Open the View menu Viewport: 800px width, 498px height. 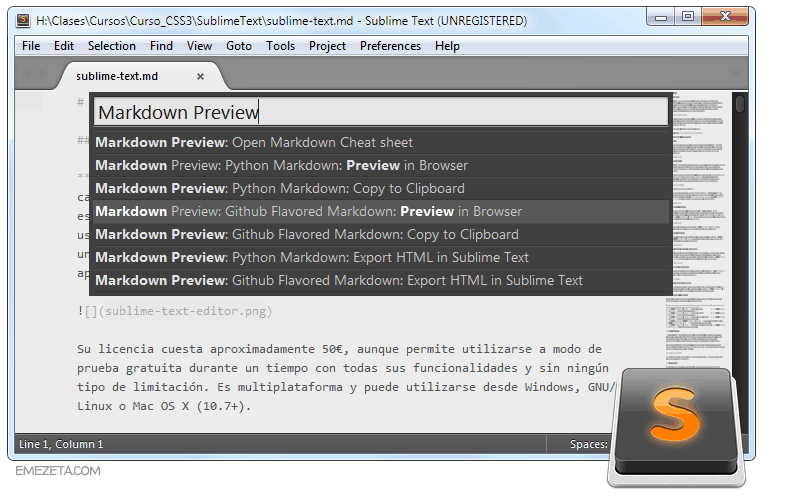pos(199,46)
